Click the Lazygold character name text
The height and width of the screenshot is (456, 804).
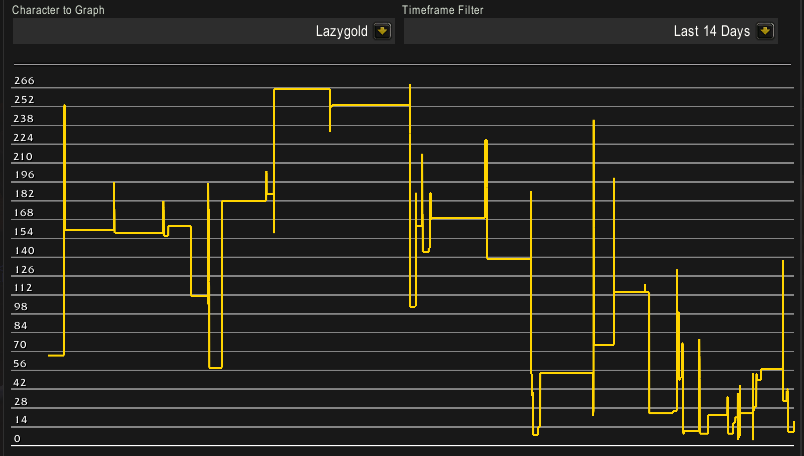point(341,32)
